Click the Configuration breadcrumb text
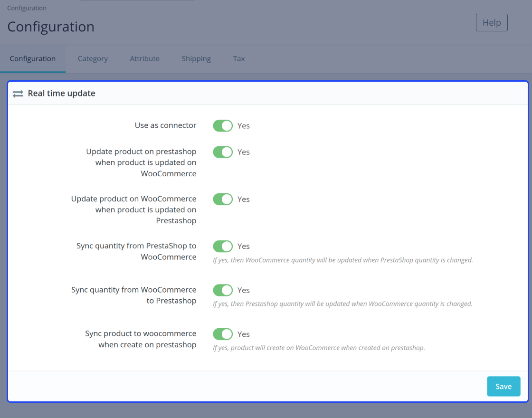The height and width of the screenshot is (418, 532). coord(27,8)
